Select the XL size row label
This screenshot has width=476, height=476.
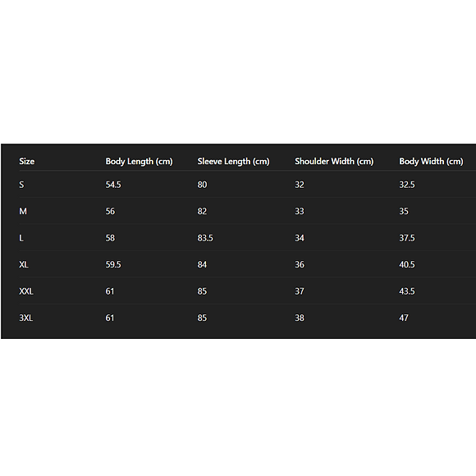coord(24,265)
